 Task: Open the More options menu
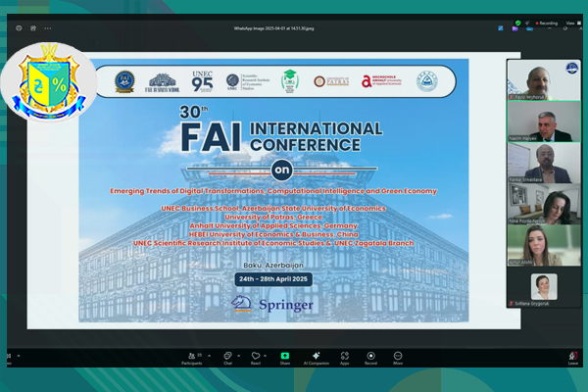coord(398,359)
